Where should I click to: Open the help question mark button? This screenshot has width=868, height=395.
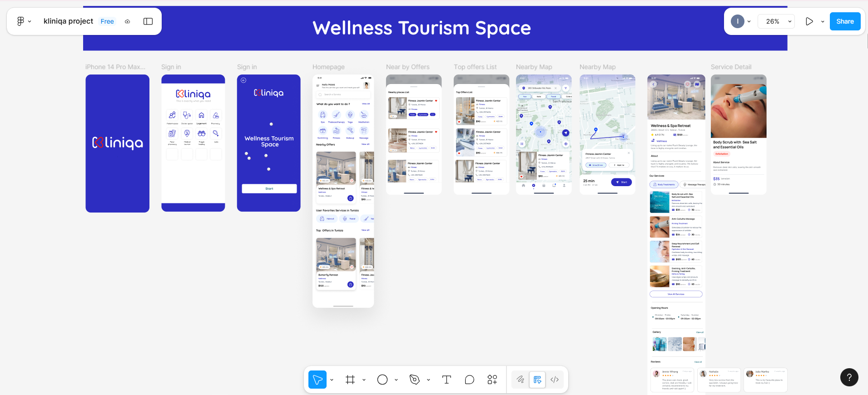click(849, 377)
